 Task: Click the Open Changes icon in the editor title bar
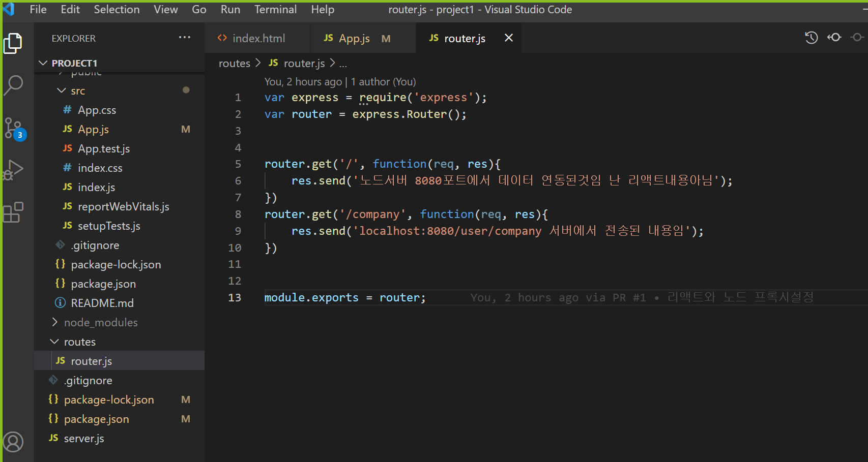point(834,37)
